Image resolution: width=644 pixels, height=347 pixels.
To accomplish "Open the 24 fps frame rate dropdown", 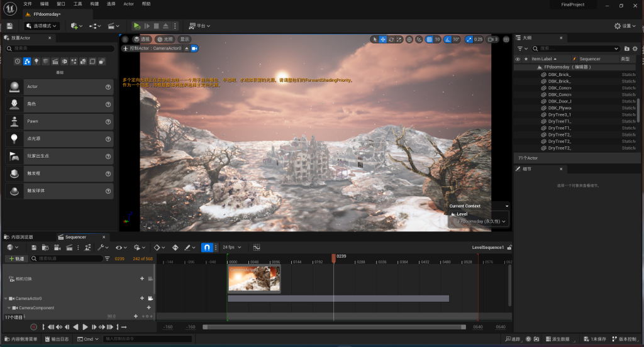I will (232, 247).
